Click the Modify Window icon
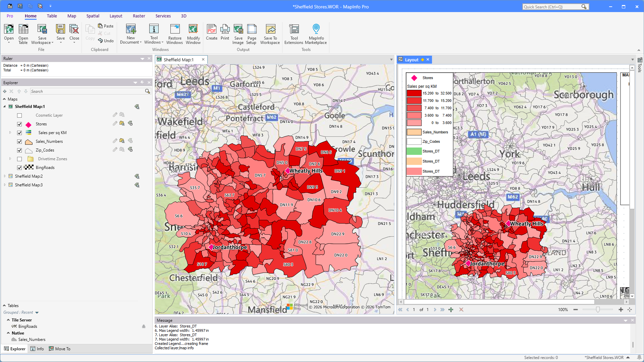 193,29
